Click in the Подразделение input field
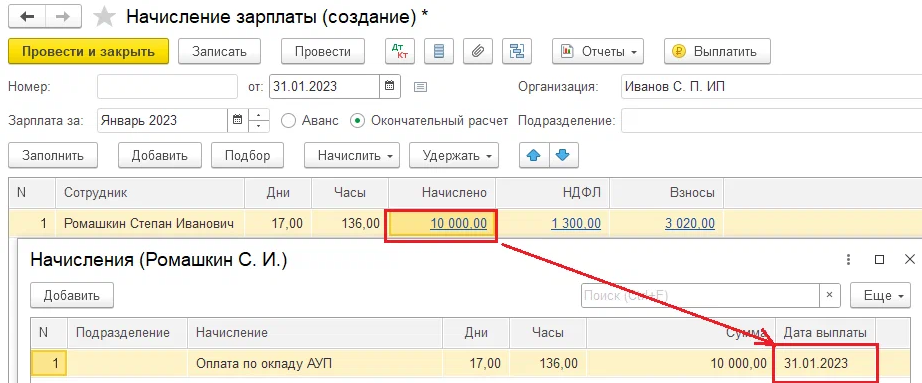This screenshot has width=922, height=383. tap(771, 121)
